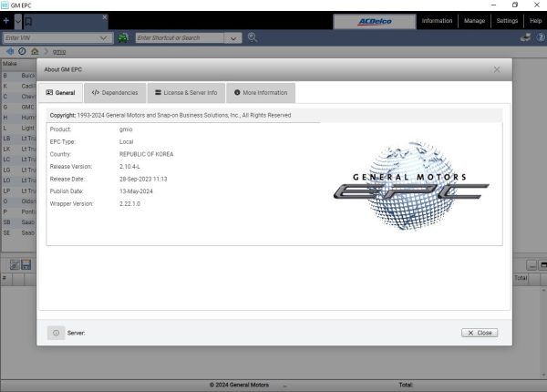Click the Release Date value 28-Sep-2023 11:13
This screenshot has height=392, width=547.
tap(143, 180)
